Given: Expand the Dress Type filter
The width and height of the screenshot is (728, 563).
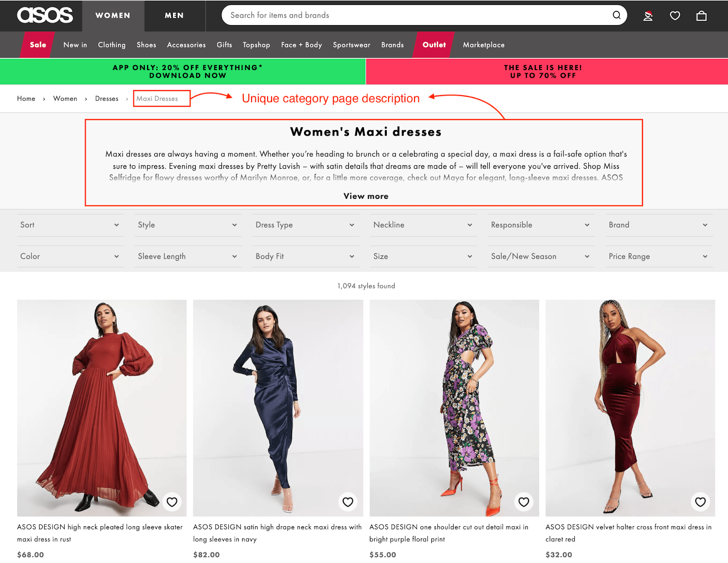Looking at the screenshot, I should pos(306,225).
